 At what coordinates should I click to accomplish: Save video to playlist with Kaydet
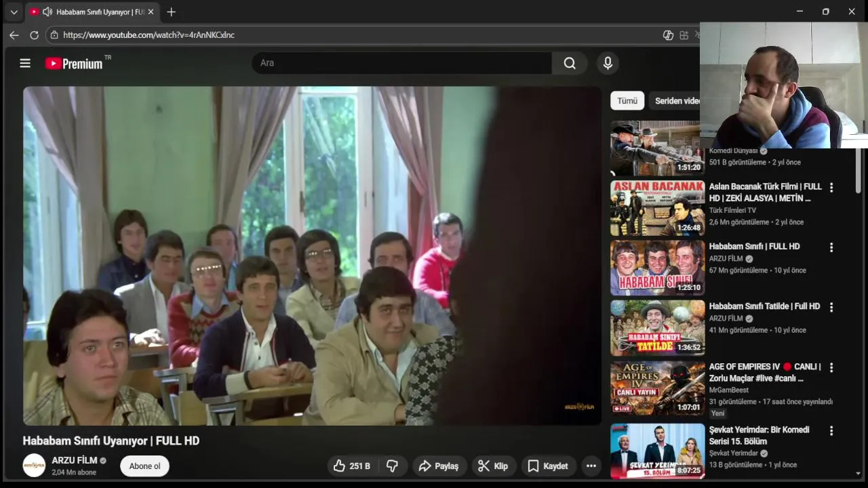tap(548, 466)
